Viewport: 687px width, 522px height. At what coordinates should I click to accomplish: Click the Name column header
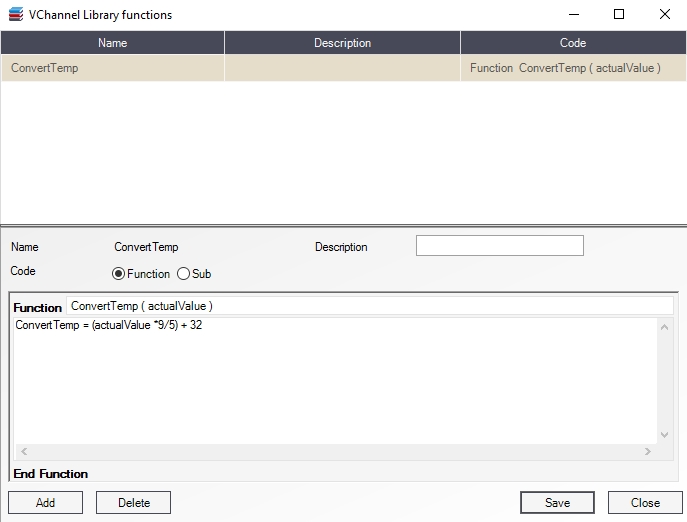(x=113, y=43)
